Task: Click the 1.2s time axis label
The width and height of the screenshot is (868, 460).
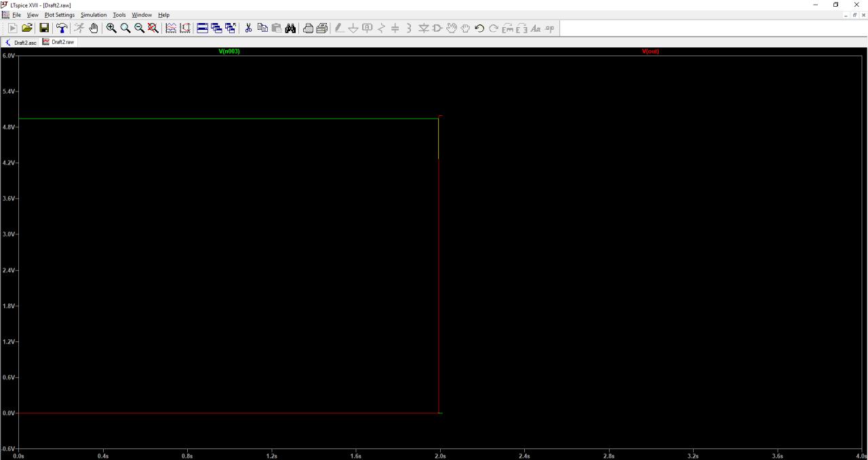Action: 272,456
